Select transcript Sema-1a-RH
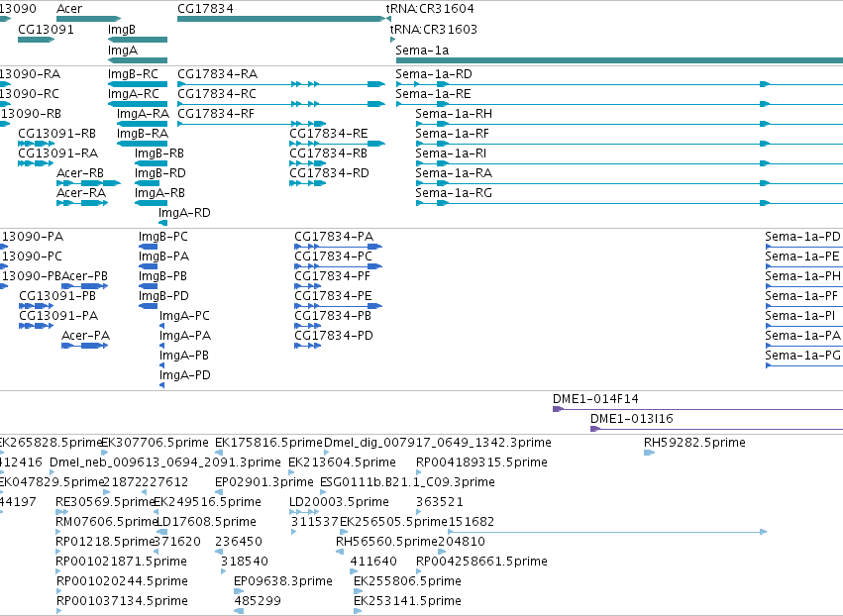Image resolution: width=843 pixels, height=616 pixels. tap(629, 124)
